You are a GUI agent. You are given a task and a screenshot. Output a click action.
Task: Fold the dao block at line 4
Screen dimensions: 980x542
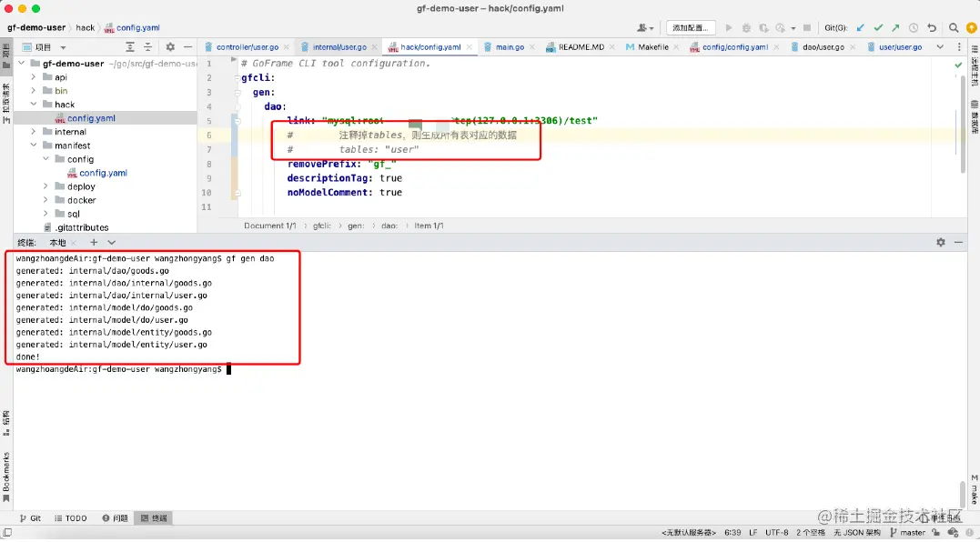(x=237, y=106)
